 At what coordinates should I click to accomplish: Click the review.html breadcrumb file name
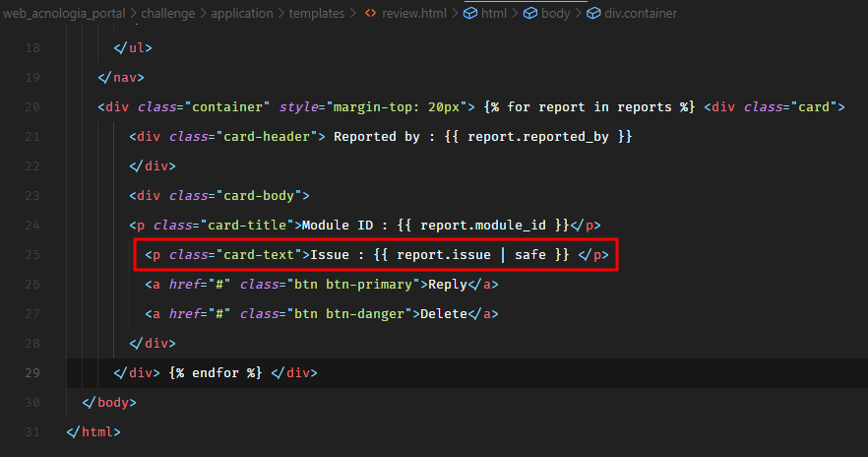(x=413, y=14)
